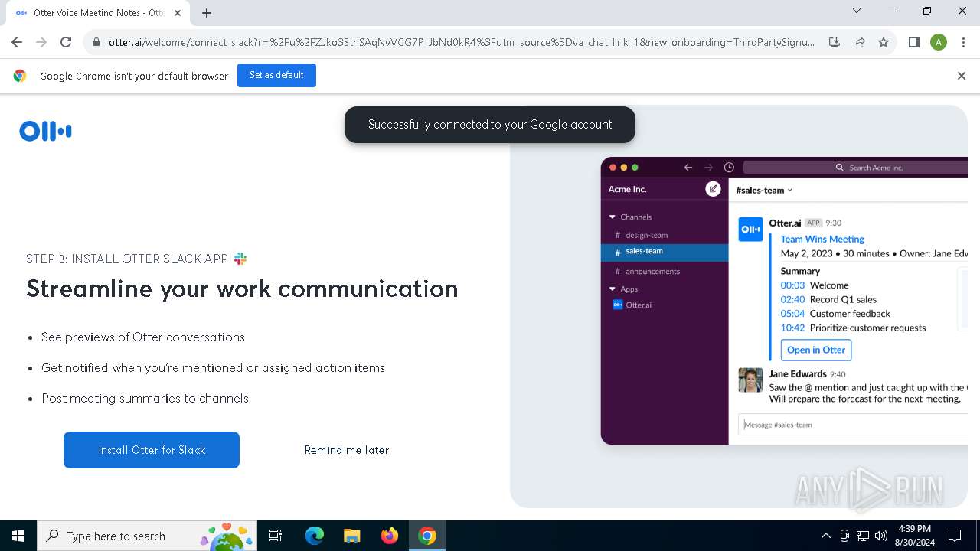Click the Slack logo next to step title
Screen dimensions: 980x551
(240, 259)
